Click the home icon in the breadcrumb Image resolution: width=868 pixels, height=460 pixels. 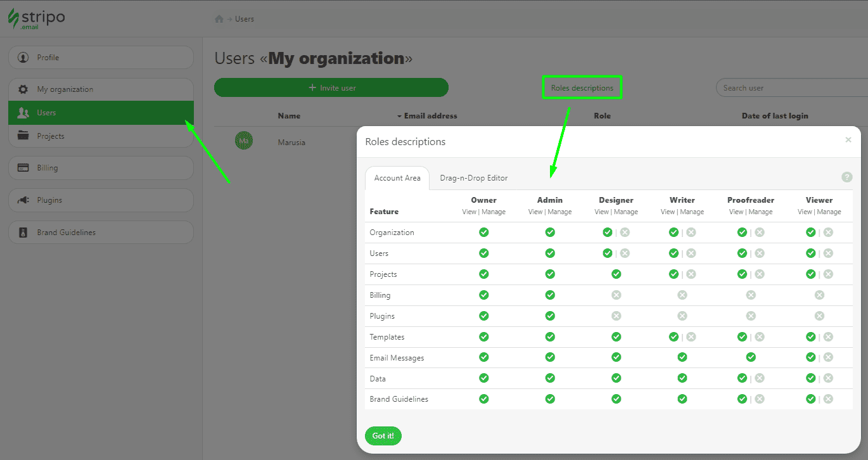[x=220, y=18]
